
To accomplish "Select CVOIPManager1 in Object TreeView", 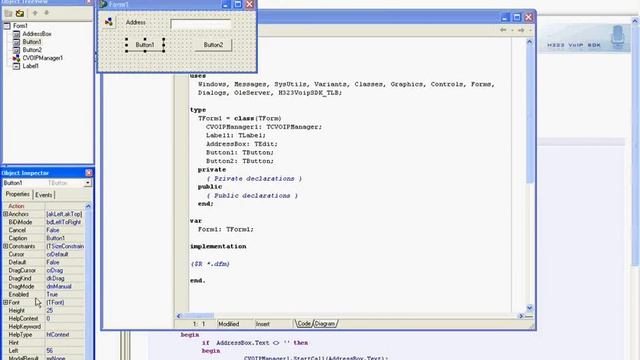I will 42,58.
